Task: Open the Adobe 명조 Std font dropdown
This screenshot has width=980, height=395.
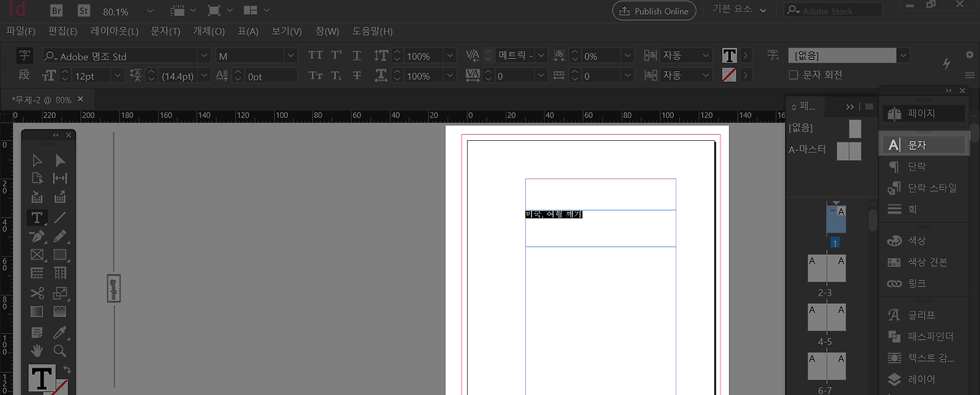Action: pos(204,56)
